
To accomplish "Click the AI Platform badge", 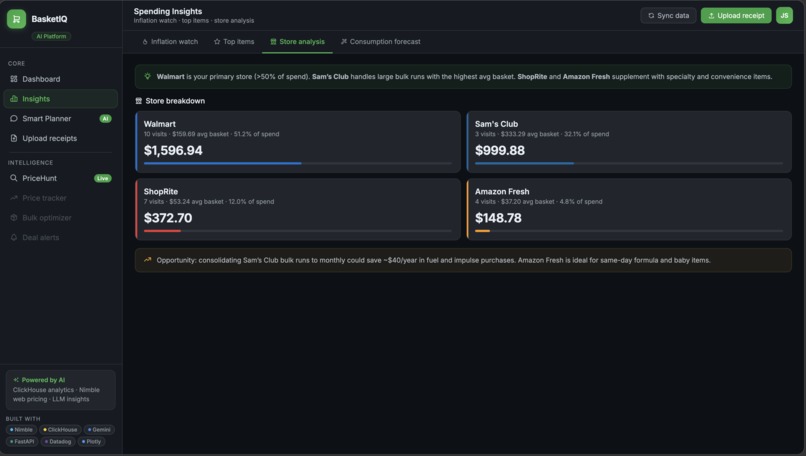I will (x=51, y=37).
